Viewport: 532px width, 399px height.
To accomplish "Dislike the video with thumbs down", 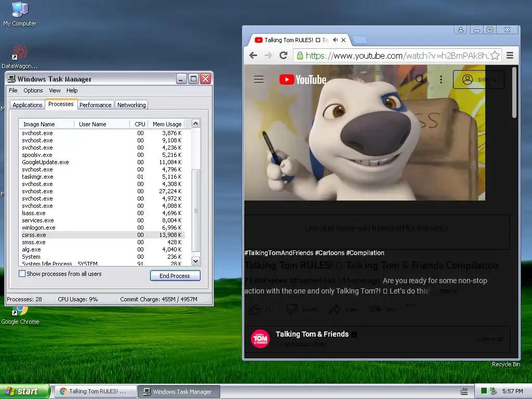I will pyautogui.click(x=292, y=309).
